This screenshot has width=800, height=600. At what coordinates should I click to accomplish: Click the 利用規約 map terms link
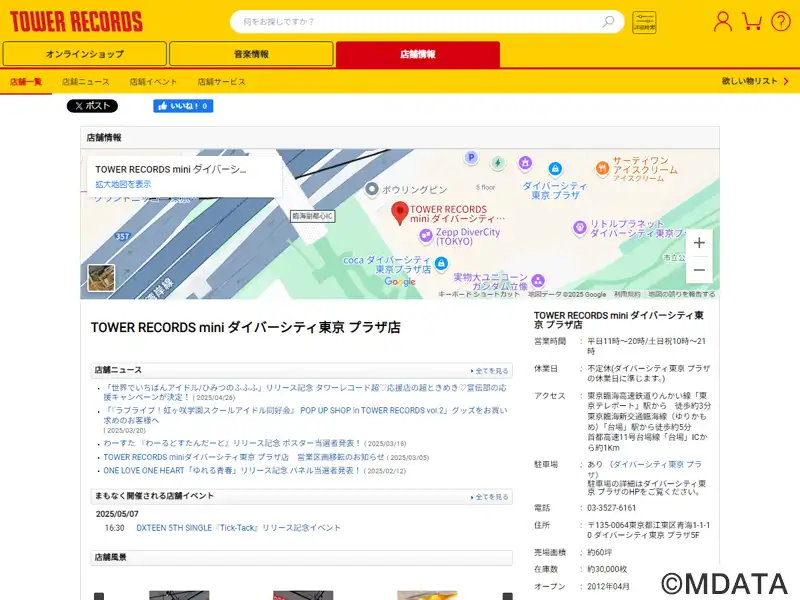tap(627, 294)
